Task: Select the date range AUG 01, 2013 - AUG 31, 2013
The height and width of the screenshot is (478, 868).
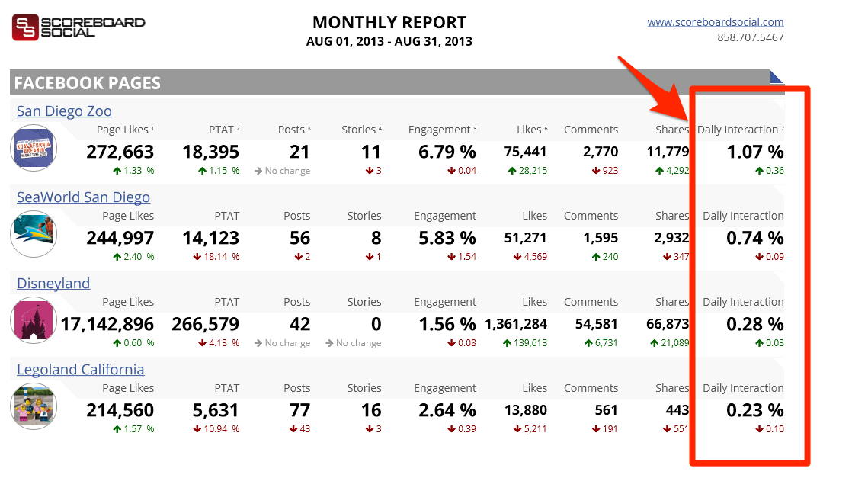Action: pyautogui.click(x=389, y=41)
